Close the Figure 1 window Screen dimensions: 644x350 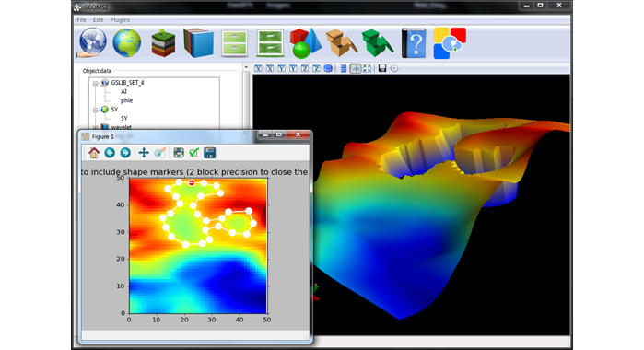click(x=299, y=134)
